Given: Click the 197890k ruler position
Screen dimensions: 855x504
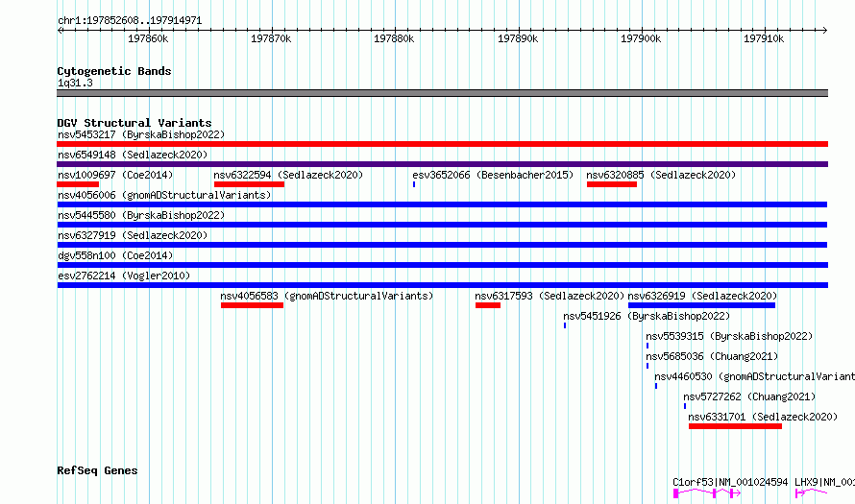Looking at the screenshot, I should [x=518, y=38].
